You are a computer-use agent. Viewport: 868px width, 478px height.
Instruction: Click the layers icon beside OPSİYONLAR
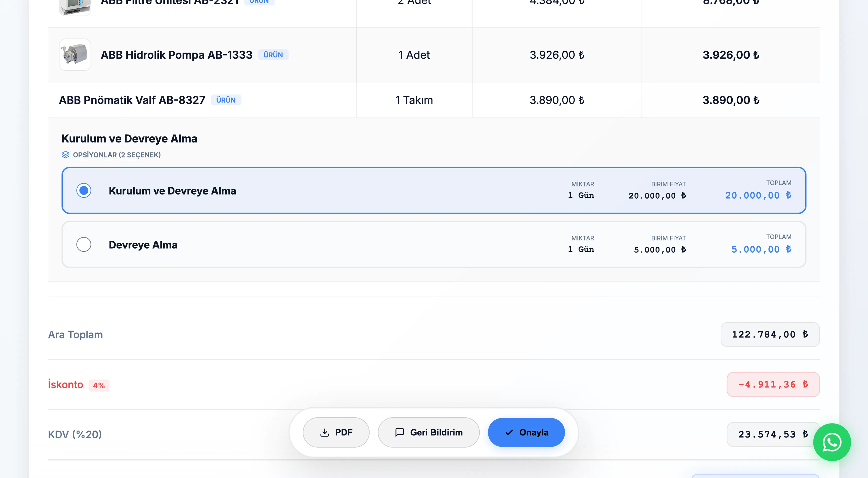click(x=65, y=154)
